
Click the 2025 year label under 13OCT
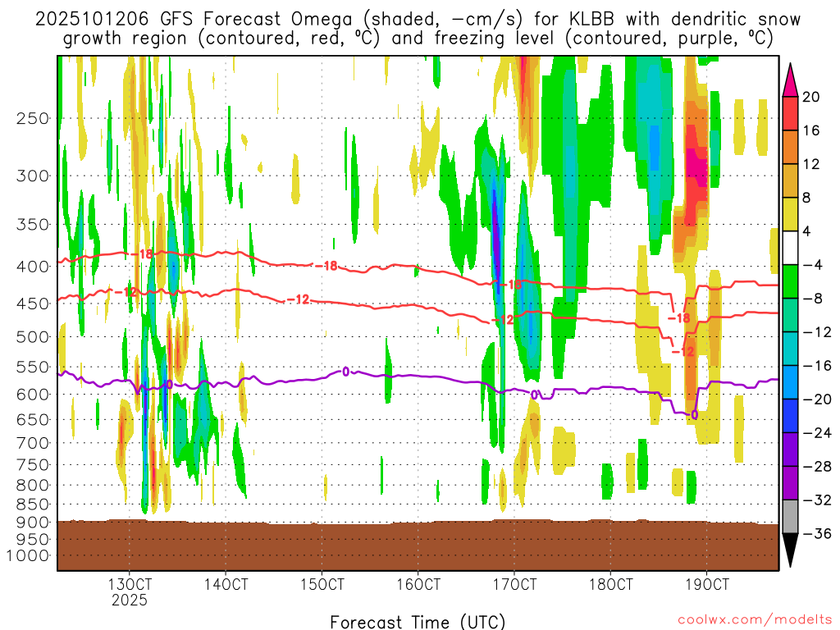click(x=129, y=600)
